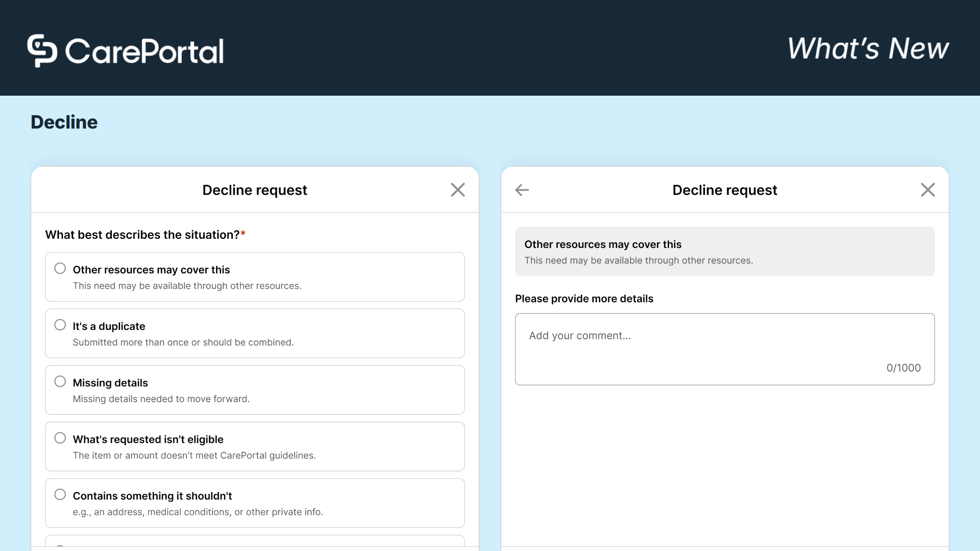Screen dimensions: 980x551
Task: Click the CarePortal wordmark text
Action: coord(144,51)
